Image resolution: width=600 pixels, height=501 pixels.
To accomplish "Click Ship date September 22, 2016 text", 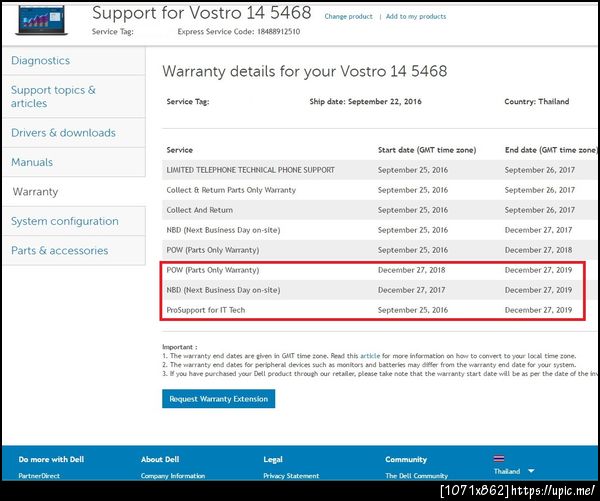I will [x=365, y=101].
